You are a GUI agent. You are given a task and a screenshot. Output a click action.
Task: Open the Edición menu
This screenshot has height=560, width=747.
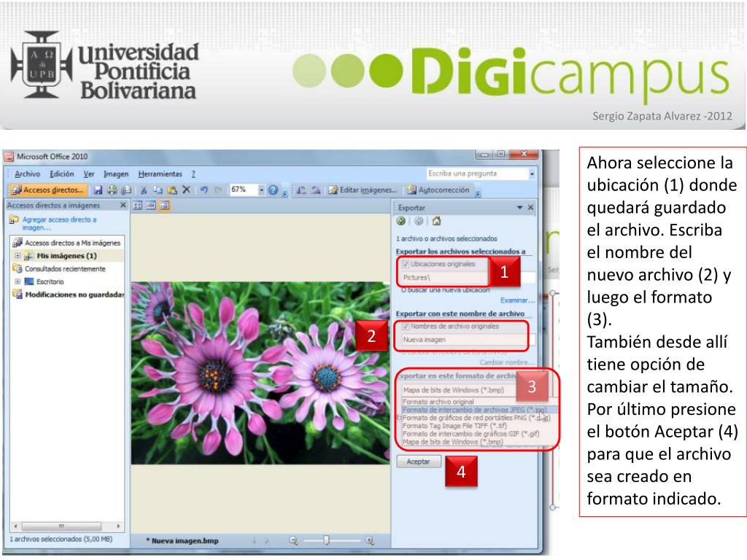coord(62,174)
